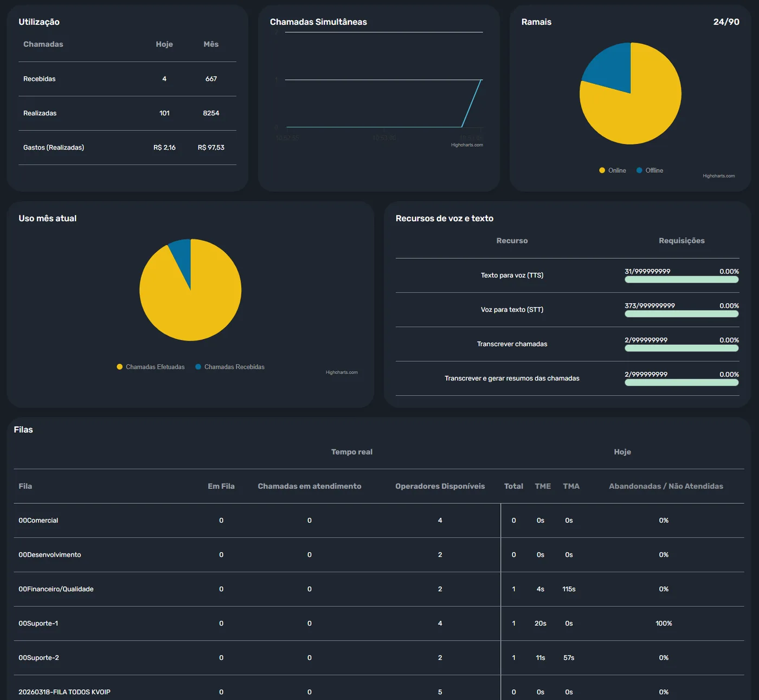Open Highcharts.com link in Ramais card
The image size is (759, 700).
[718, 176]
